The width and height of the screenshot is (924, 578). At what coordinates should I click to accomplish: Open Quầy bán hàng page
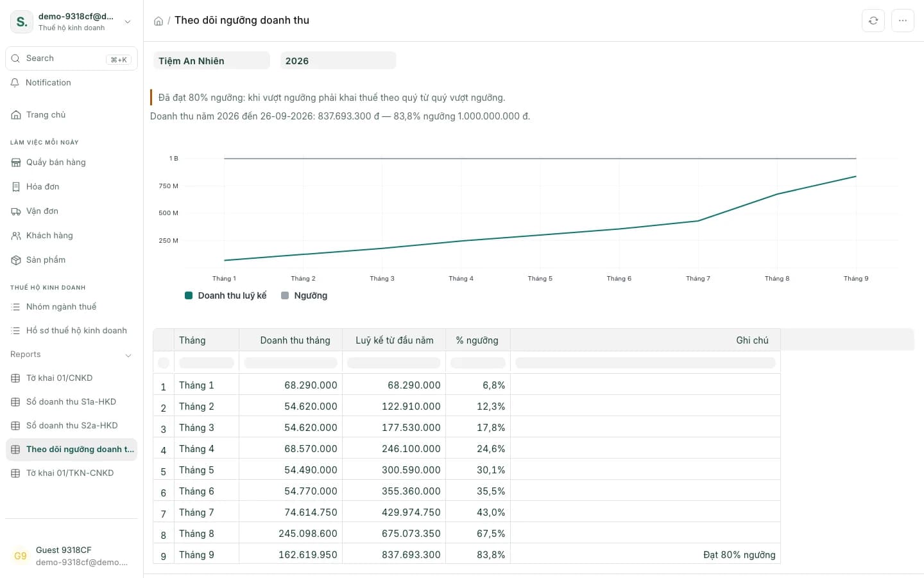coord(71,162)
